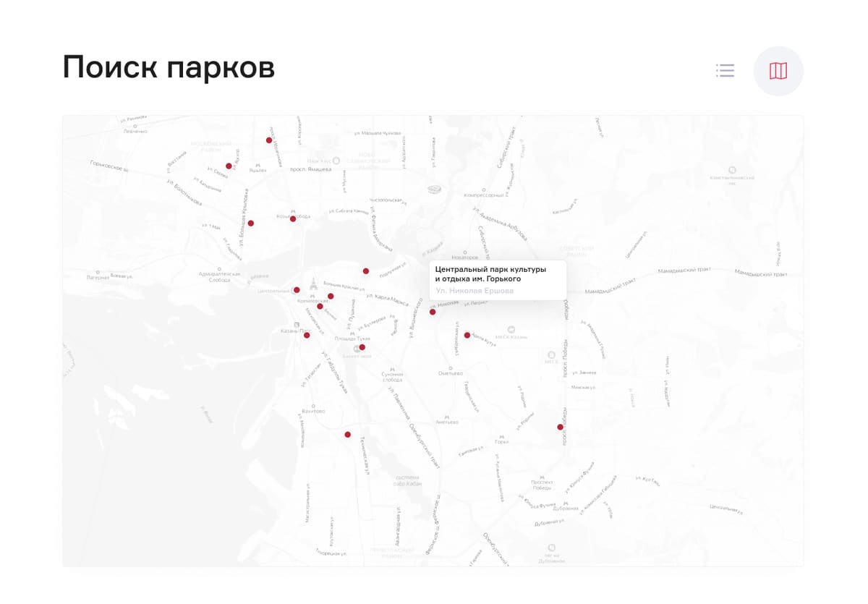Open the Центральный парк культуры popup title
Image resolution: width=868 pixels, height=604 pixels.
click(x=490, y=273)
